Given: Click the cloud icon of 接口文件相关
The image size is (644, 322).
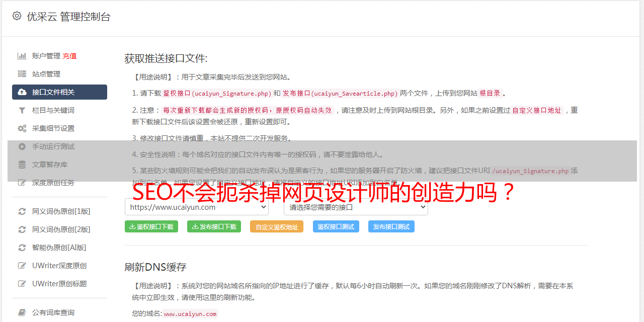Looking at the screenshot, I should pos(22,92).
